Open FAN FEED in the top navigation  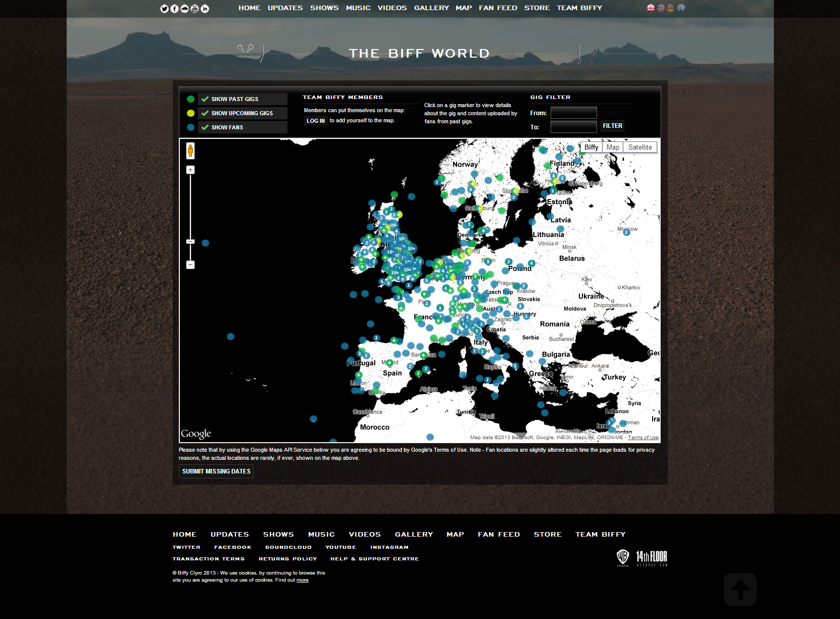click(x=498, y=8)
